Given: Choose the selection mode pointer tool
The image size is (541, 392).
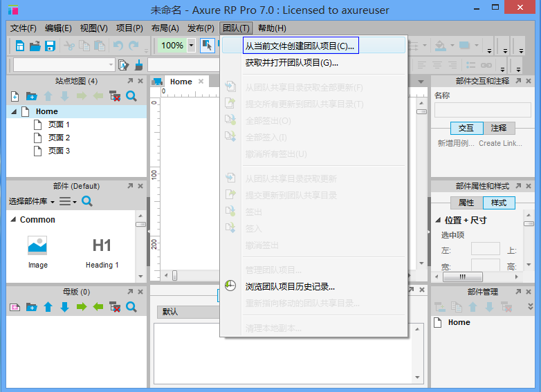Looking at the screenshot, I should tap(207, 46).
